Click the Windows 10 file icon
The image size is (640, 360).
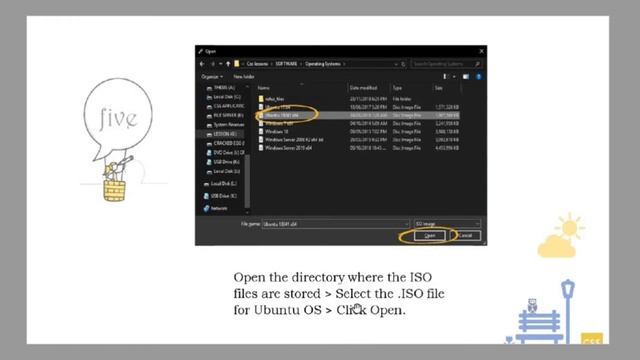point(261,131)
